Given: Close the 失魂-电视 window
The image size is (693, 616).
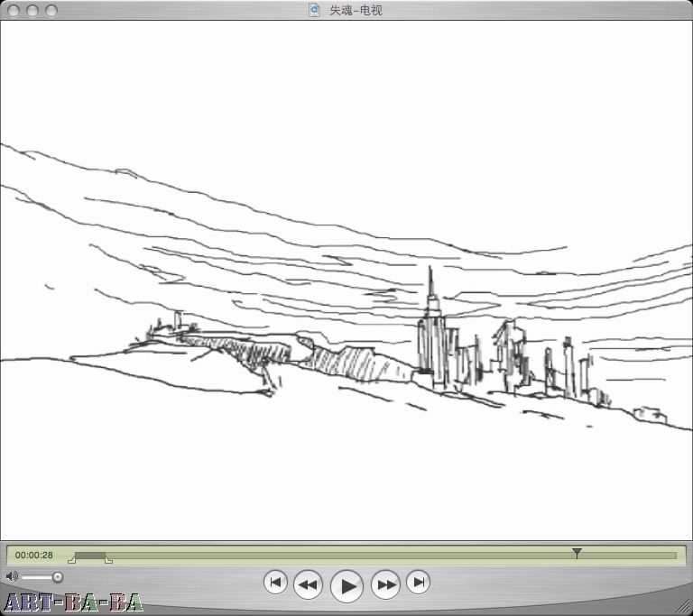Looking at the screenshot, I should pyautogui.click(x=14, y=10).
